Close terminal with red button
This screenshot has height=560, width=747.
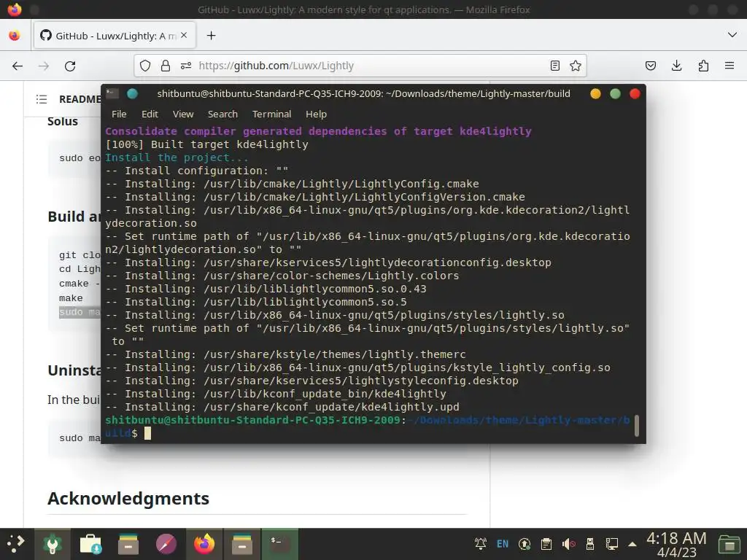(x=635, y=94)
